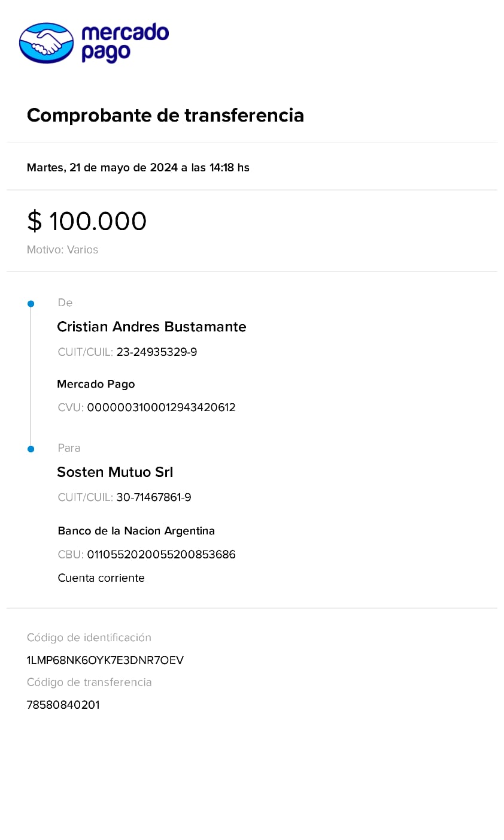Click the sender's "Mercado Pago" account label
504x840 pixels.
[x=96, y=384]
